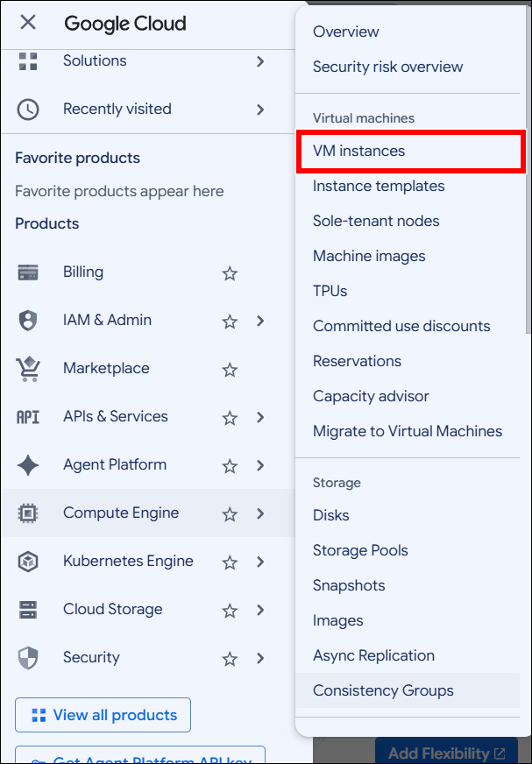Star Kubernetes Engine as a favorite

click(x=230, y=562)
